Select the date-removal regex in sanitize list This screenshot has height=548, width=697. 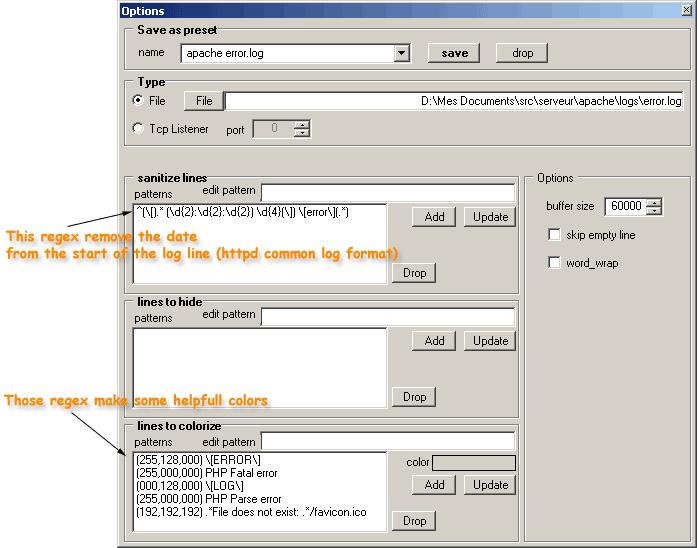pyautogui.click(x=245, y=212)
